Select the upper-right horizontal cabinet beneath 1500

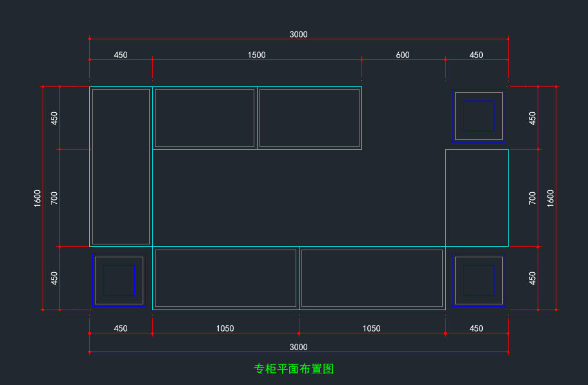pyautogui.click(x=309, y=118)
